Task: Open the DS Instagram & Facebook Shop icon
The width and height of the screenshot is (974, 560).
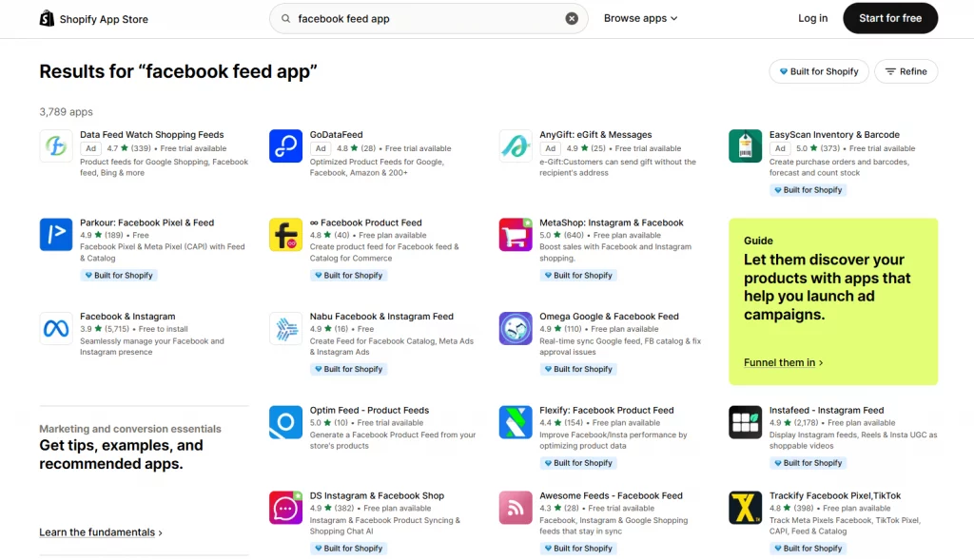Action: coord(285,508)
